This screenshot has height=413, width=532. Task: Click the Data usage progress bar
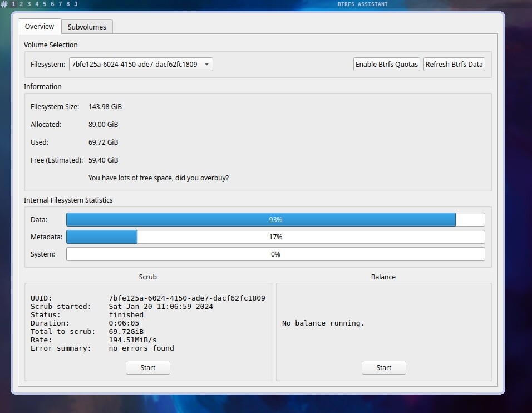pyautogui.click(x=275, y=219)
